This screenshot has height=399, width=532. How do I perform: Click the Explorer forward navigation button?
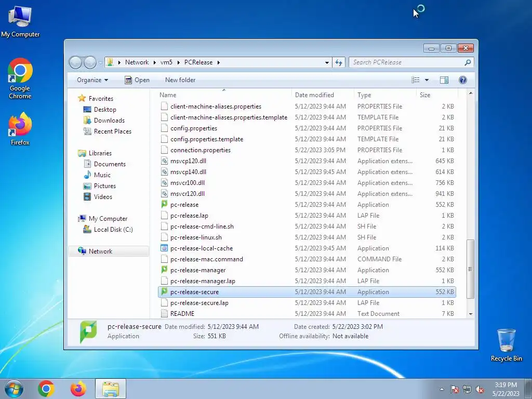click(x=90, y=62)
